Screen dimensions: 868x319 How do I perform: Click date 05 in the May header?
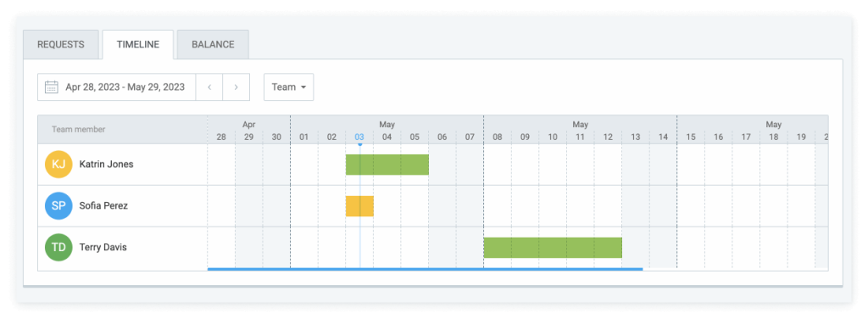click(415, 137)
